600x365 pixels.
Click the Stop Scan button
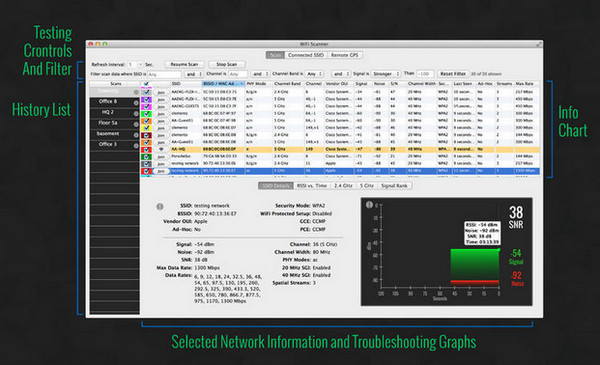coord(227,65)
